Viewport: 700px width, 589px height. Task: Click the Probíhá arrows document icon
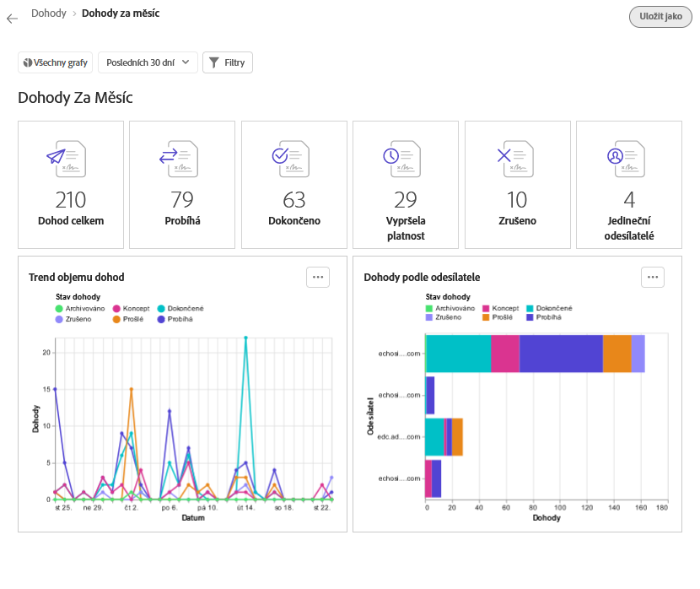(179, 158)
